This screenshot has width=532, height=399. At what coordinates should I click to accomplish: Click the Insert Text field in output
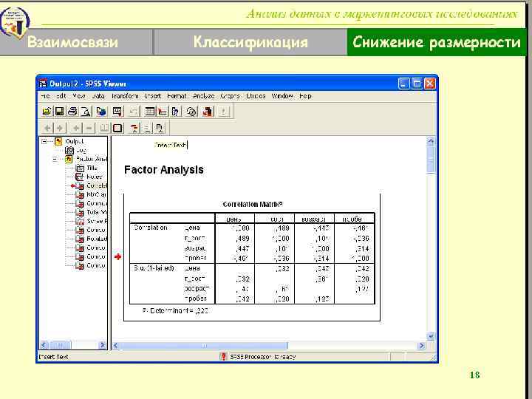click(x=171, y=145)
